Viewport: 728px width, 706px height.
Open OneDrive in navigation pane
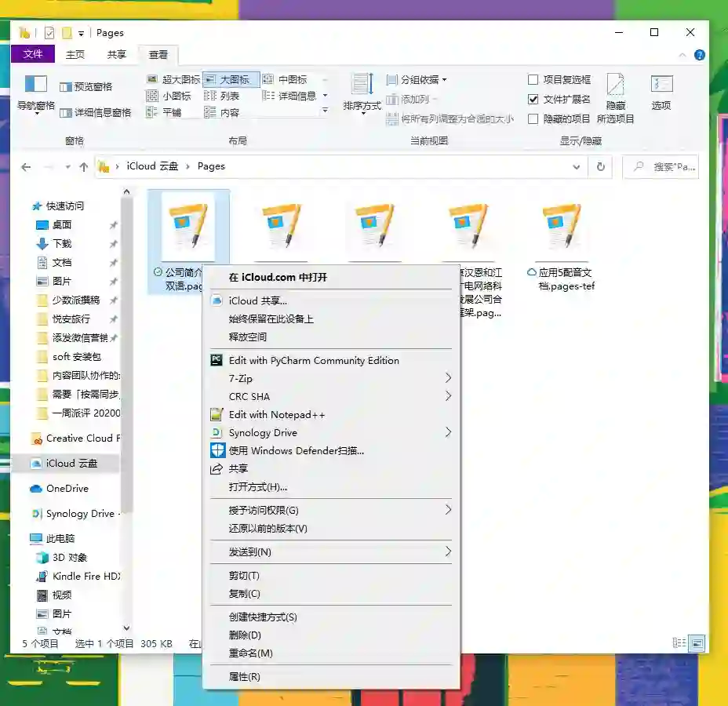pos(67,488)
